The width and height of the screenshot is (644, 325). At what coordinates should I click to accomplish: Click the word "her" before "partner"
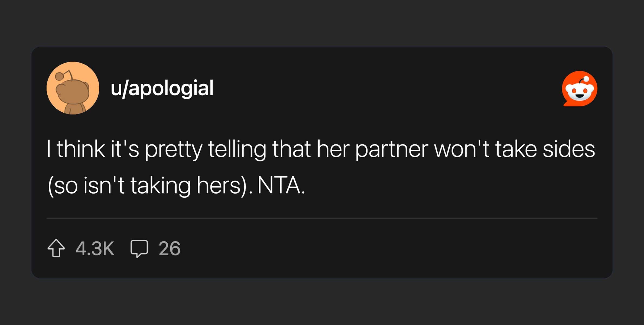[x=333, y=149]
